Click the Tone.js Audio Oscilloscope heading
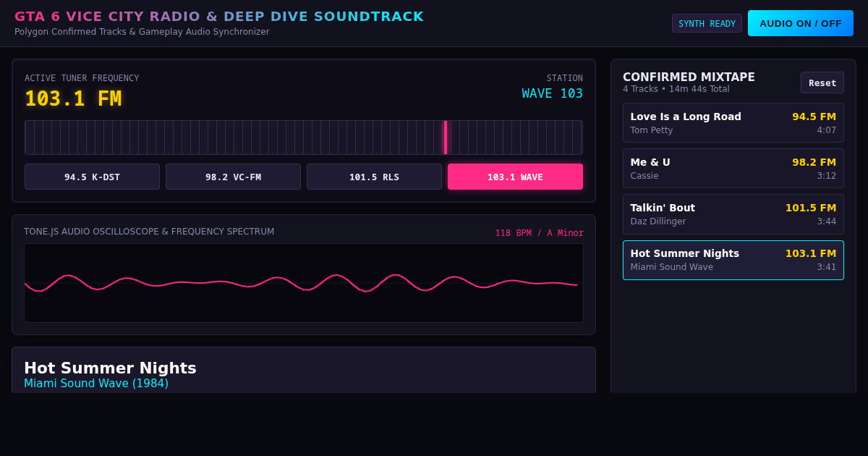Viewport: 868px width, 456px height. pos(149,232)
